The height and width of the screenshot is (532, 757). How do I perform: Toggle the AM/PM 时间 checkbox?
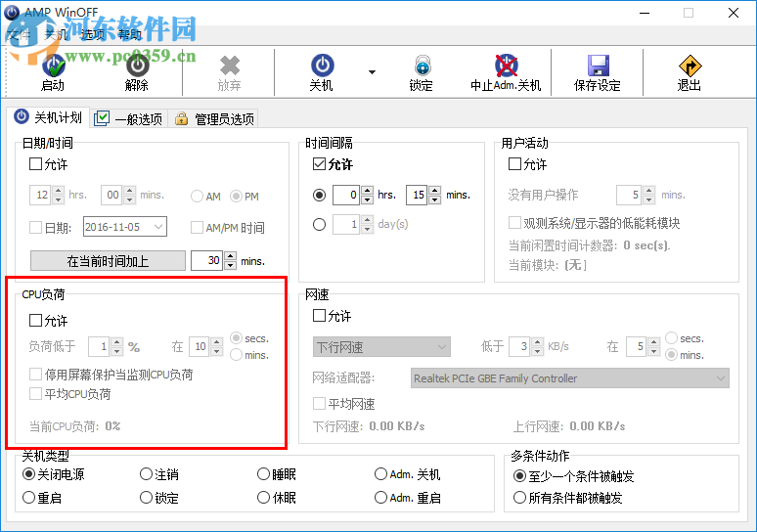click(197, 228)
